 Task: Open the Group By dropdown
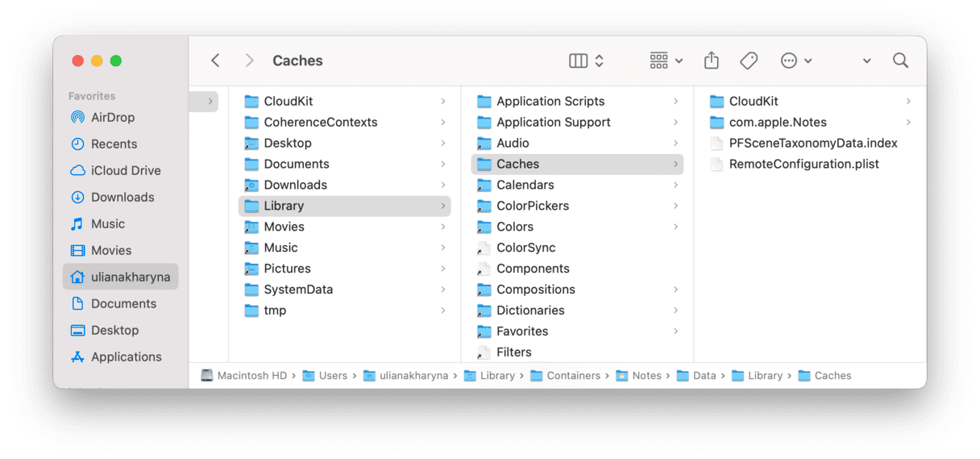coord(666,61)
